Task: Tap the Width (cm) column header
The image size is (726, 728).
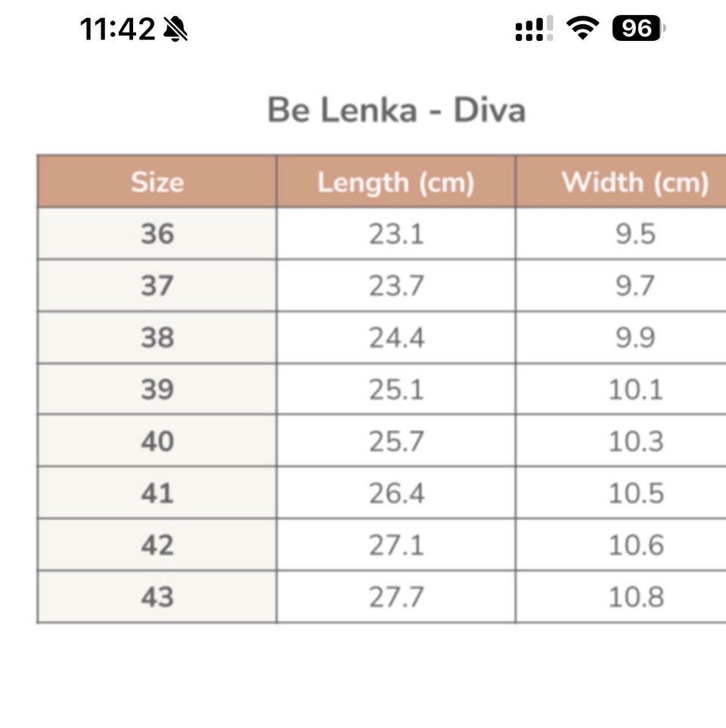Action: click(x=634, y=182)
